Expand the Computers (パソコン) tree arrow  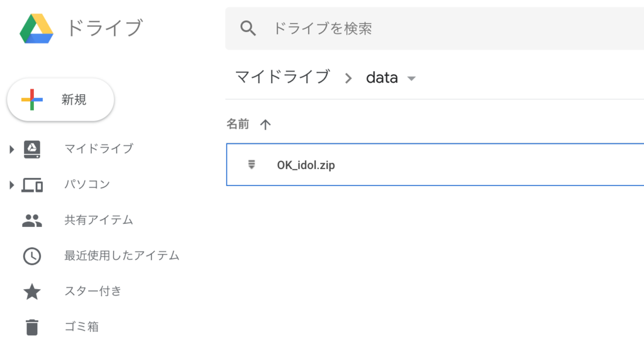pyautogui.click(x=11, y=185)
